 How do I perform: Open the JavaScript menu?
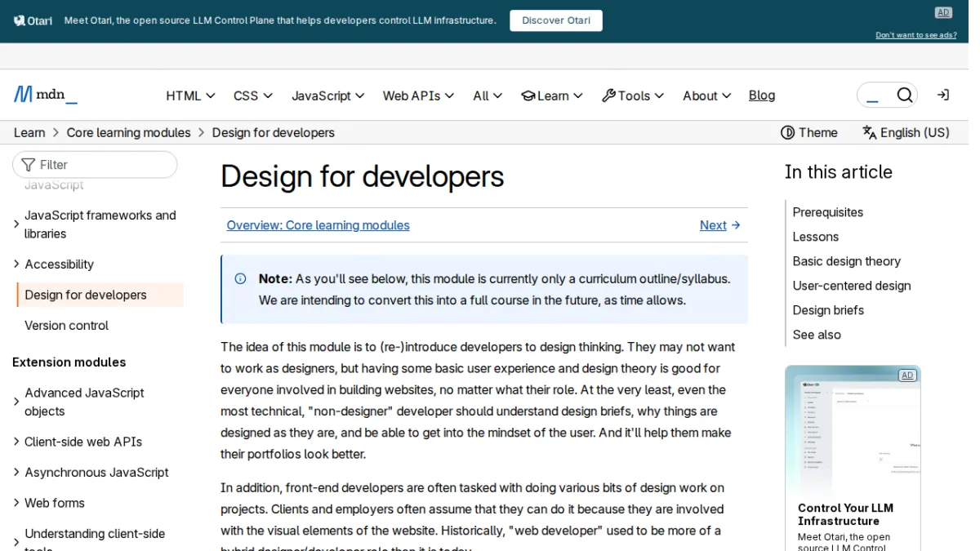pyautogui.click(x=328, y=96)
